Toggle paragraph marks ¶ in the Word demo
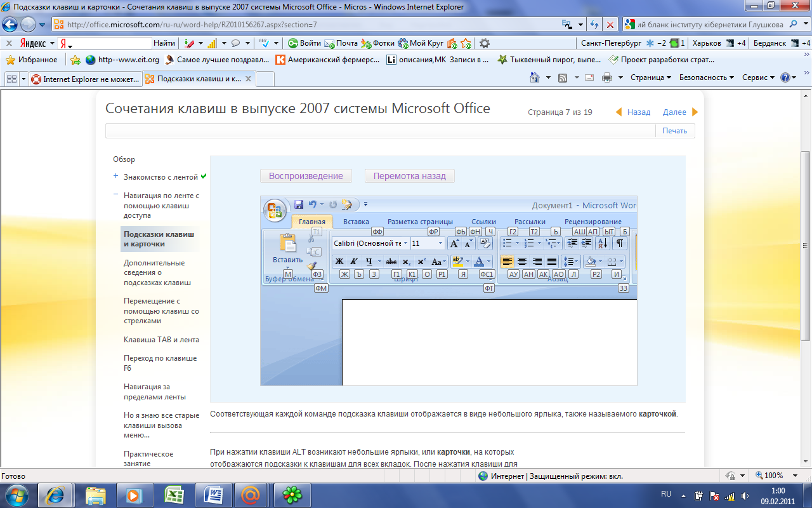 (619, 243)
